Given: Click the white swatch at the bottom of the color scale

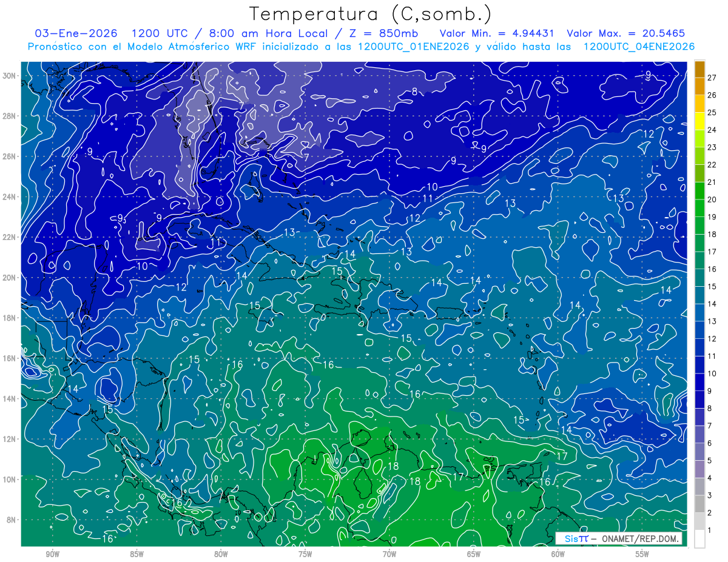Looking at the screenshot, I should (x=699, y=538).
